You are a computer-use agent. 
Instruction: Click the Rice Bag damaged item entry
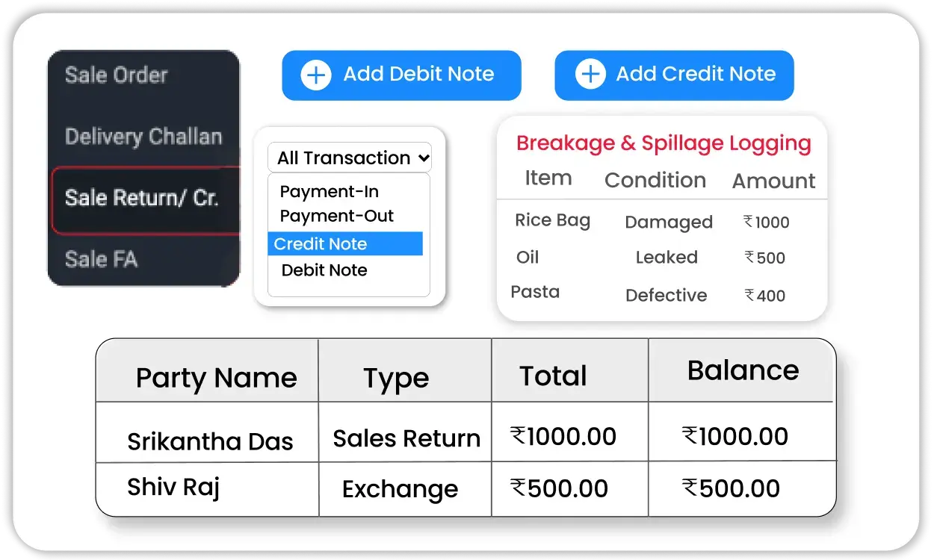(553, 221)
